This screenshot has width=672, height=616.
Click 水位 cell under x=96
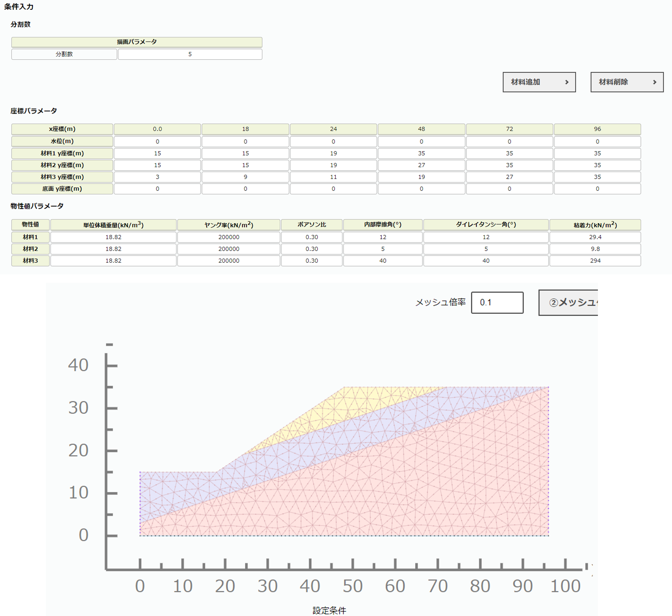pos(597,142)
